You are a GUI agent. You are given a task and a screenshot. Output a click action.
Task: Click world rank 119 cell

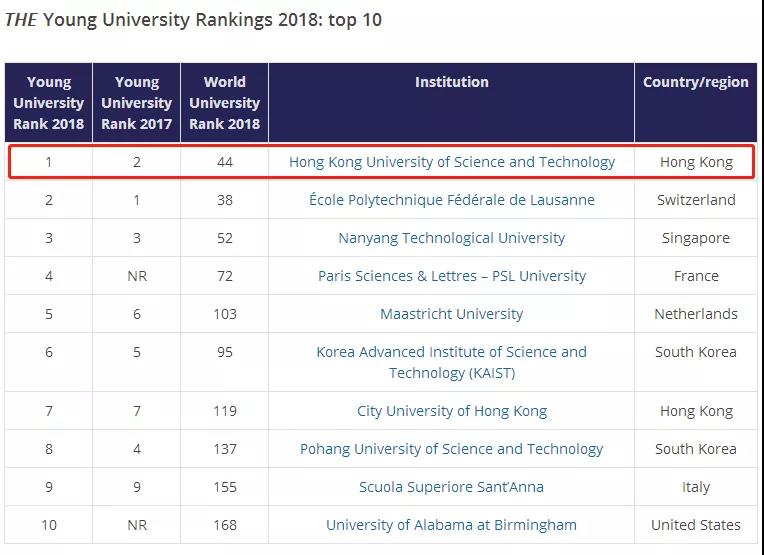tap(225, 411)
